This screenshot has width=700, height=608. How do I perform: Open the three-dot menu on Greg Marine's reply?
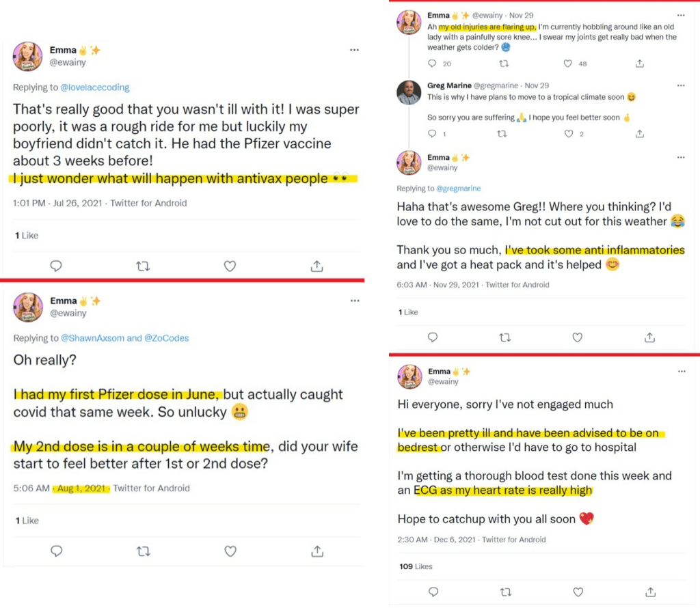[681, 86]
